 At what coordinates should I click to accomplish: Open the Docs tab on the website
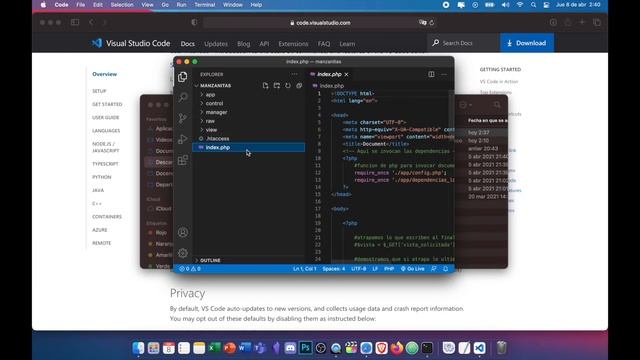point(188,44)
